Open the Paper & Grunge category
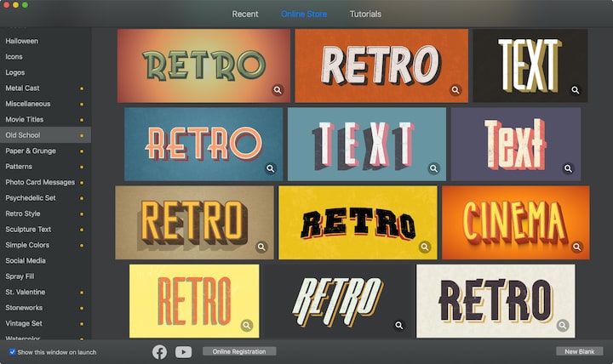 point(45,151)
